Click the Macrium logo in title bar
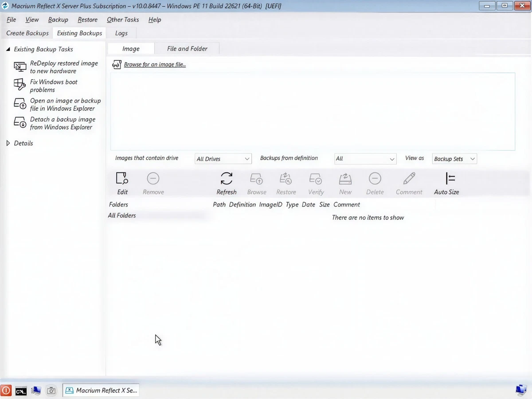The width and height of the screenshot is (532, 399). point(5,6)
